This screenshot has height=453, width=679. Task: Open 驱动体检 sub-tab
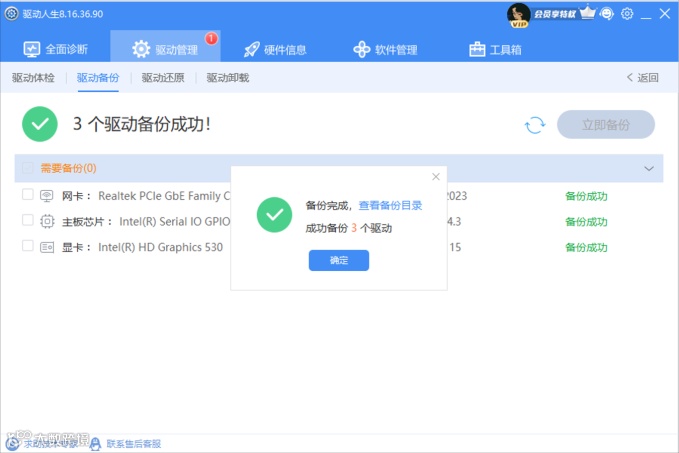click(x=33, y=78)
